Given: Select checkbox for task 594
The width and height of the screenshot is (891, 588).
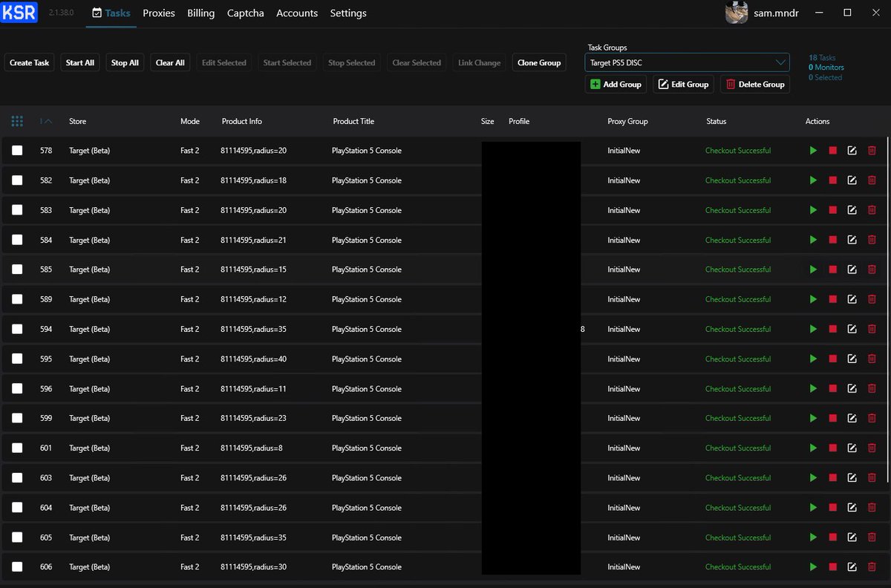Looking at the screenshot, I should pos(17,329).
